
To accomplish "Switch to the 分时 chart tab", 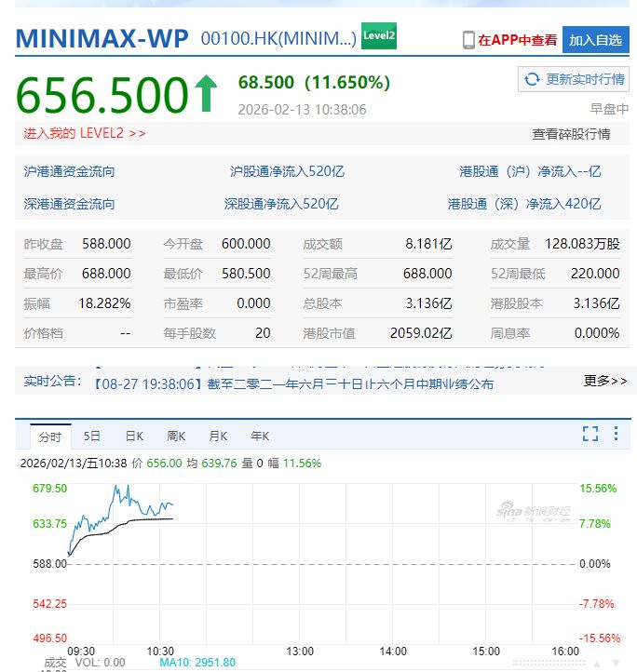I will coord(50,437).
